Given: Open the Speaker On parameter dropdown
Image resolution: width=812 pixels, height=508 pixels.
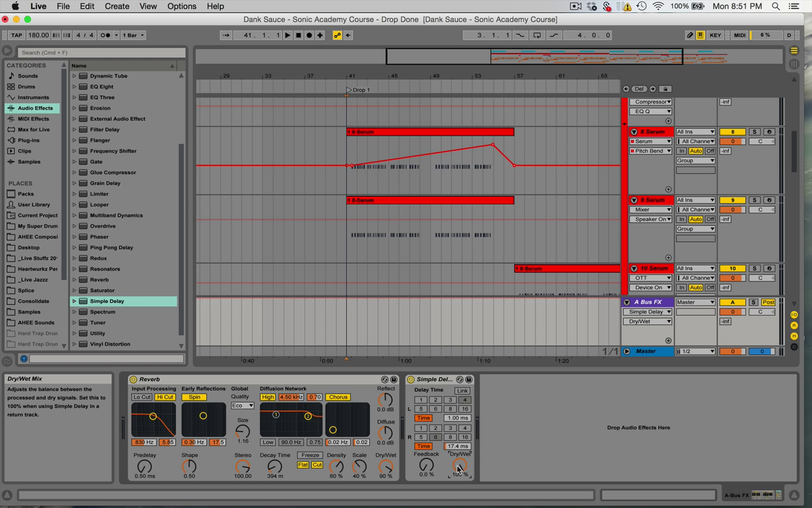Looking at the screenshot, I should [x=650, y=219].
